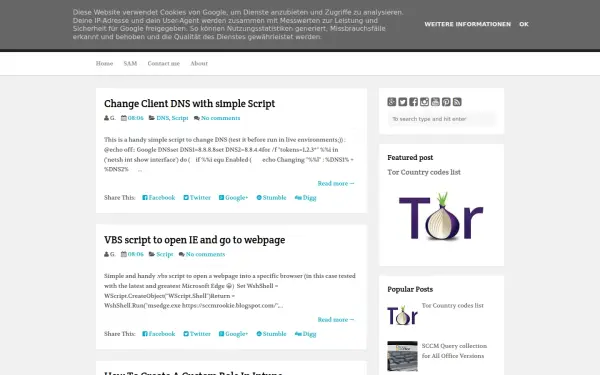Click the 'Featured post' heading
600x375 pixels.
(x=410, y=158)
